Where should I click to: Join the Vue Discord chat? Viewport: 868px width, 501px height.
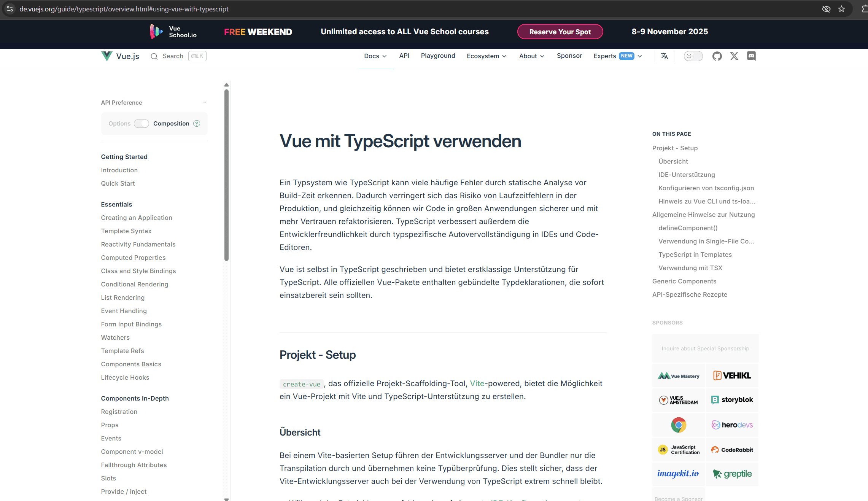tap(751, 56)
